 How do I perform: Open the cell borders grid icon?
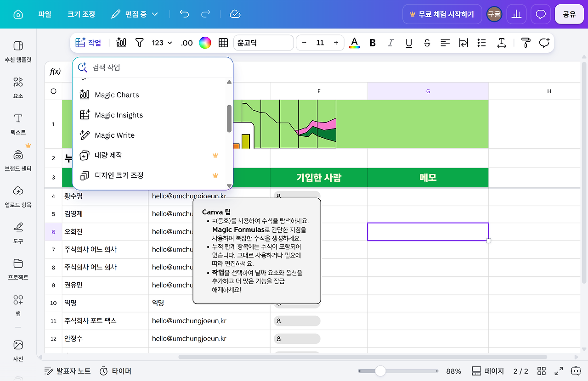click(x=223, y=43)
